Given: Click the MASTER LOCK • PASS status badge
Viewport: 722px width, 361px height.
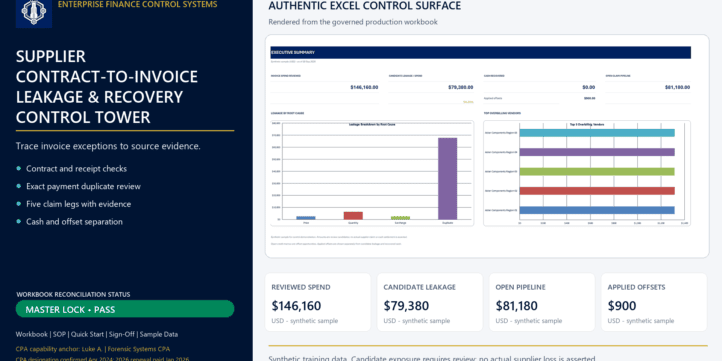Looking at the screenshot, I should (125, 309).
